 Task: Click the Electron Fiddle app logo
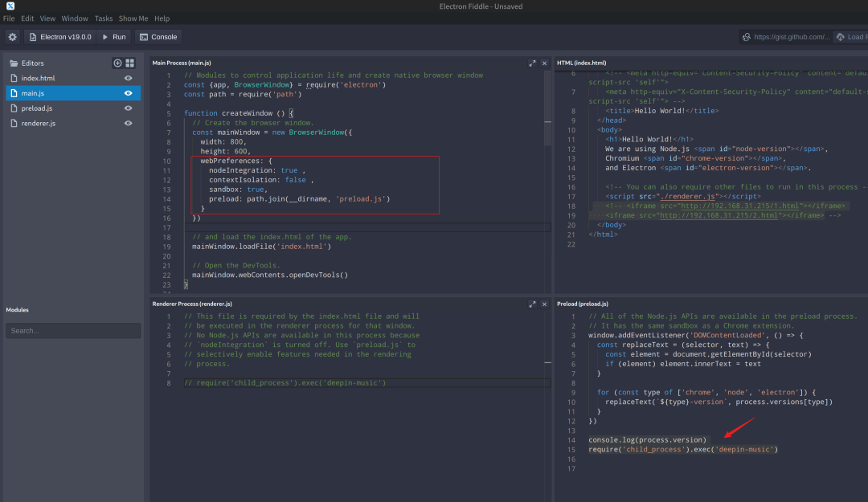[10, 6]
